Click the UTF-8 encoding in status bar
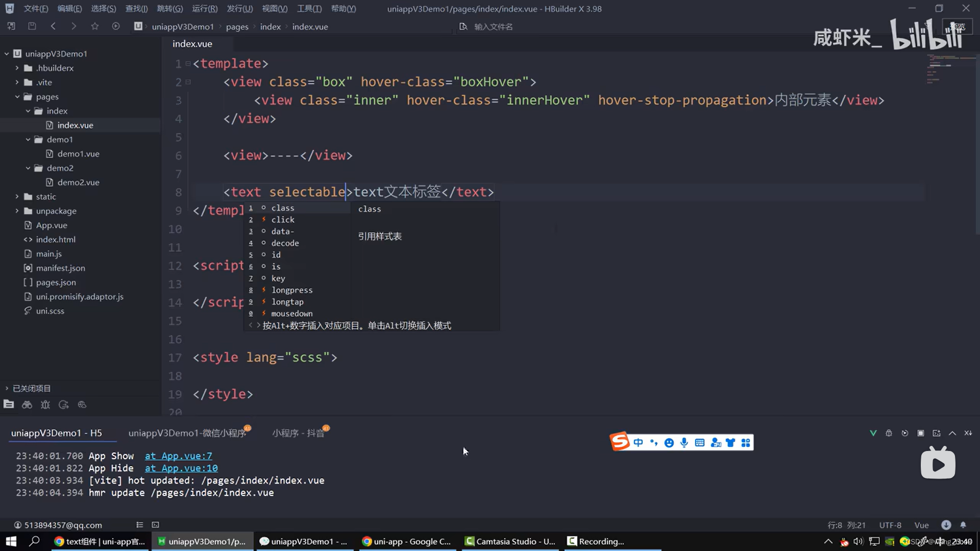The width and height of the screenshot is (980, 551). [x=890, y=525]
